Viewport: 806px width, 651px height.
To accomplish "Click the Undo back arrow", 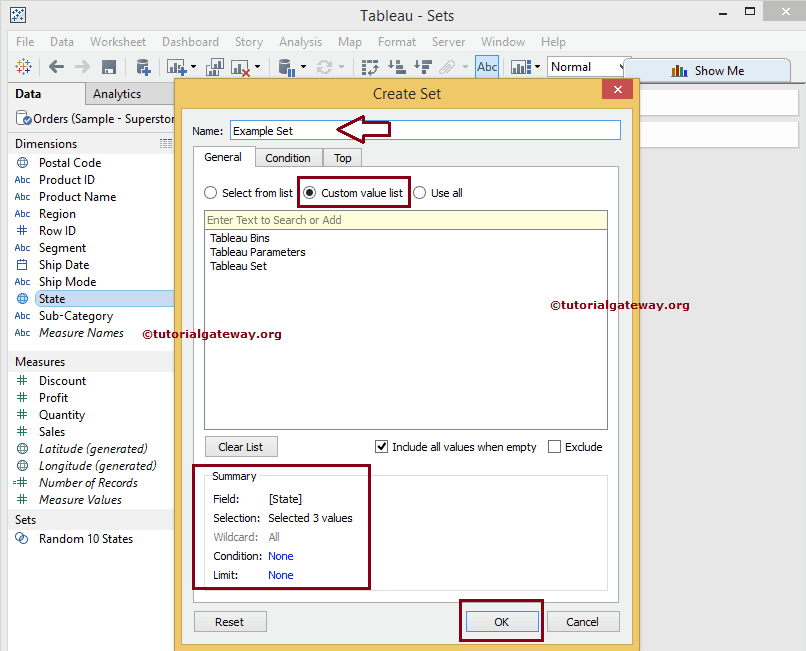I will point(56,67).
